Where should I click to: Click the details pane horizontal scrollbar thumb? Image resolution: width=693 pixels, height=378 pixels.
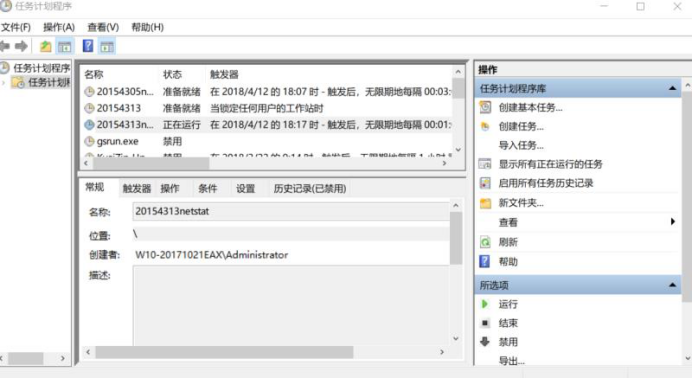click(x=225, y=352)
